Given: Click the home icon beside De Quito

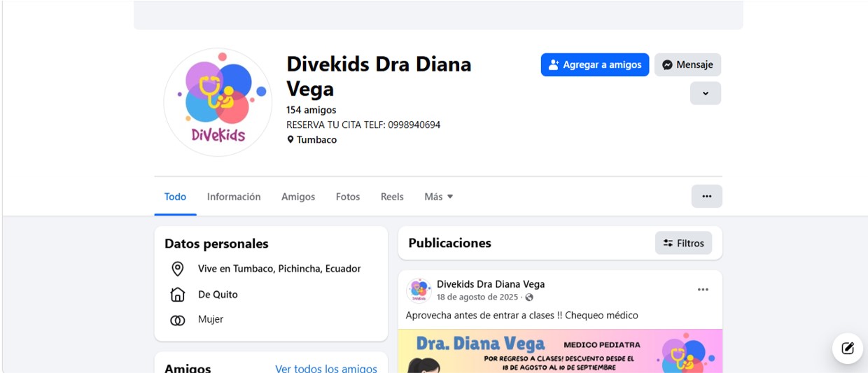Looking at the screenshot, I should pyautogui.click(x=178, y=295).
